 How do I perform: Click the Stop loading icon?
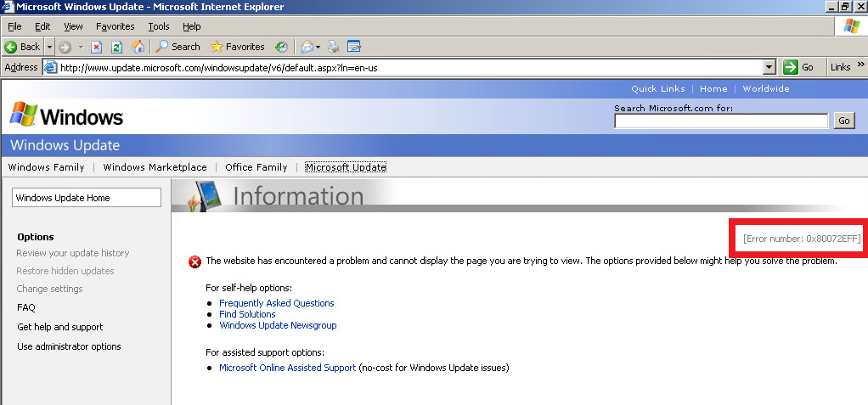pos(96,47)
